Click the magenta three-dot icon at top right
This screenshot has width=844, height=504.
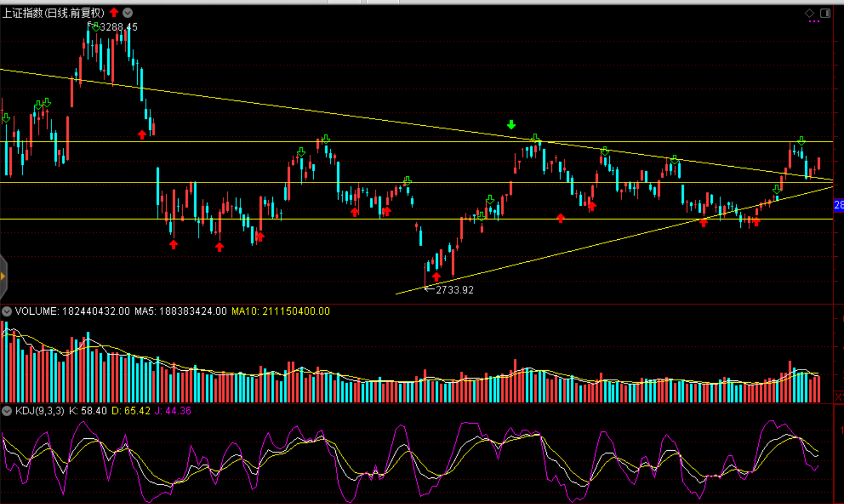(x=814, y=22)
